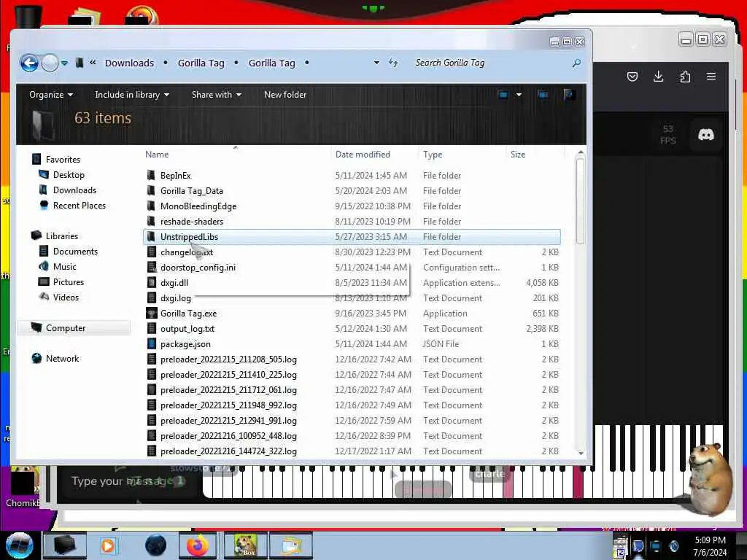Click the Pocket icon in browser window
The width and height of the screenshot is (747, 560).
(632, 77)
